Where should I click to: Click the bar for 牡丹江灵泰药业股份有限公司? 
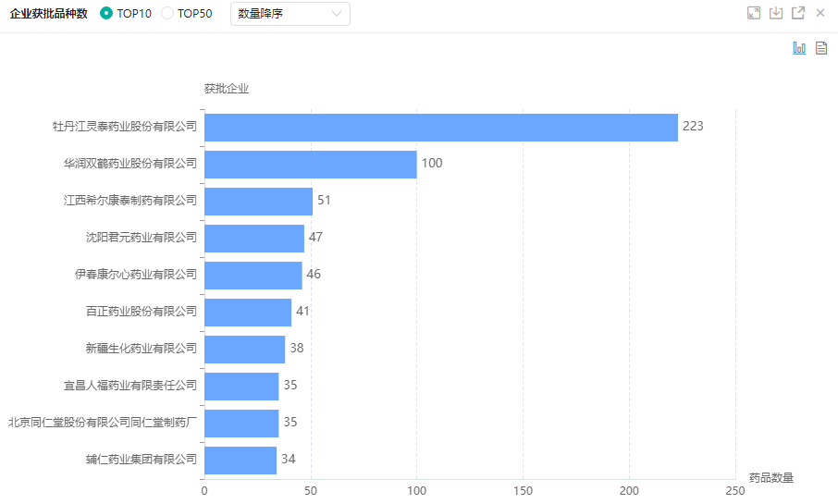(x=441, y=128)
